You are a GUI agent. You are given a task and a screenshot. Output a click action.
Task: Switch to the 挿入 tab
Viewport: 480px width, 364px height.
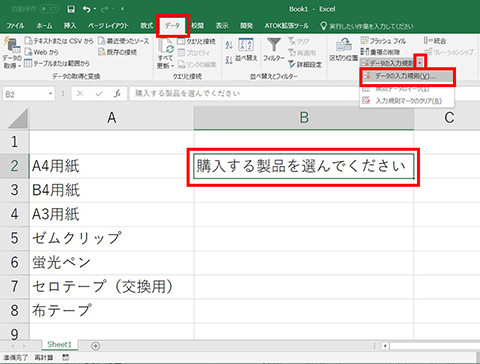(70, 26)
